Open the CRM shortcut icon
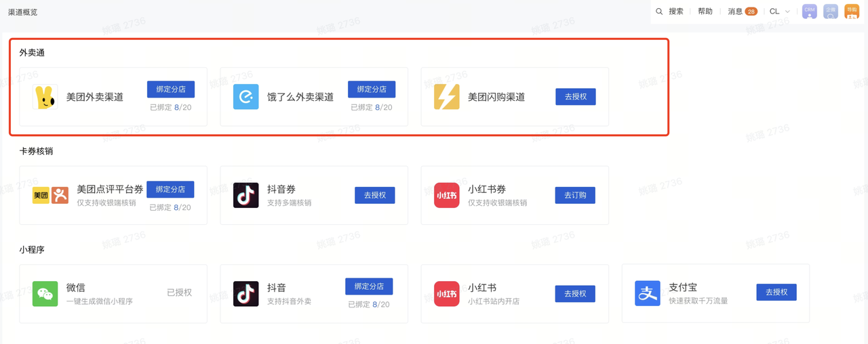 809,12
